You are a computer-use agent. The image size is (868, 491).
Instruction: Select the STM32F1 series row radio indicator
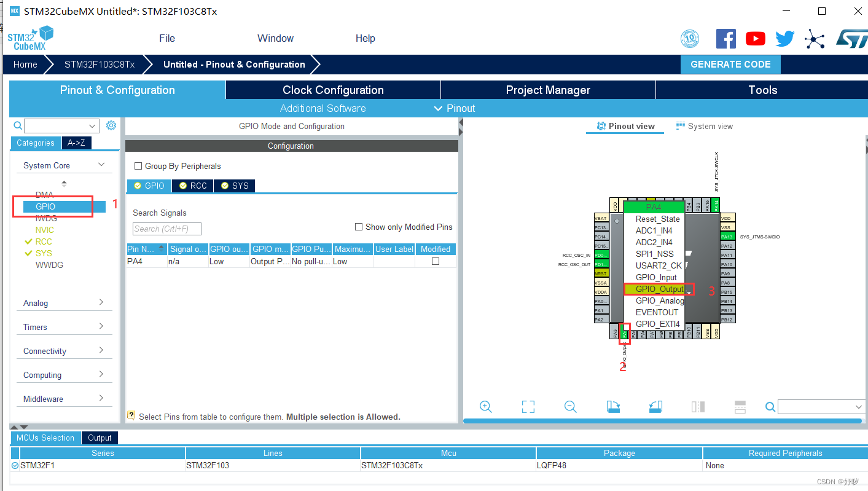[x=15, y=465]
